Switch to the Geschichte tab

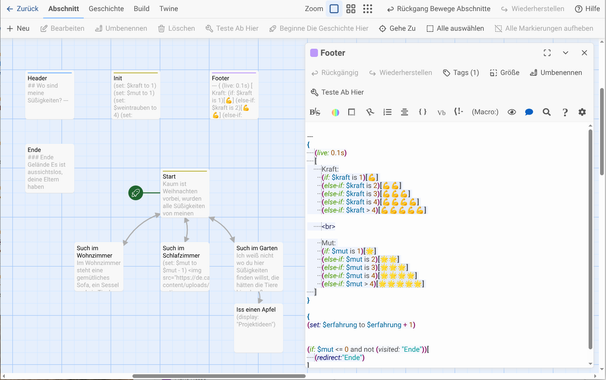106,9
